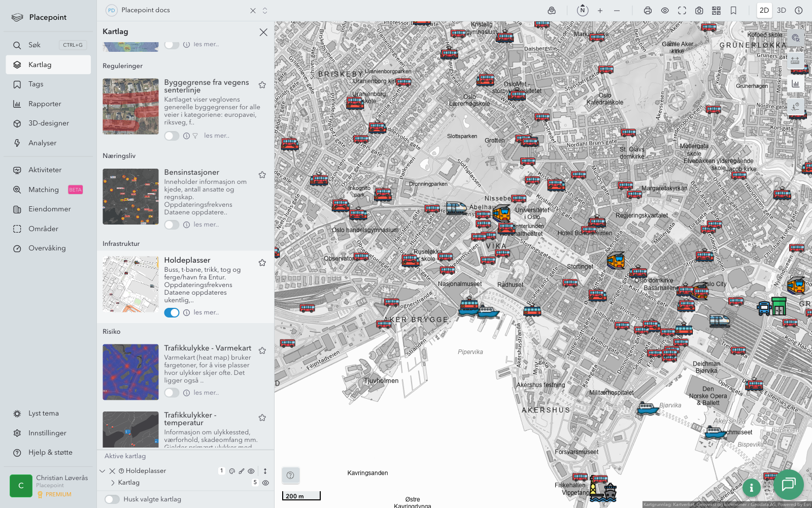Screen dimensions: 812x508
Task: Click the bookmark icon in top toolbar
Action: click(x=733, y=11)
